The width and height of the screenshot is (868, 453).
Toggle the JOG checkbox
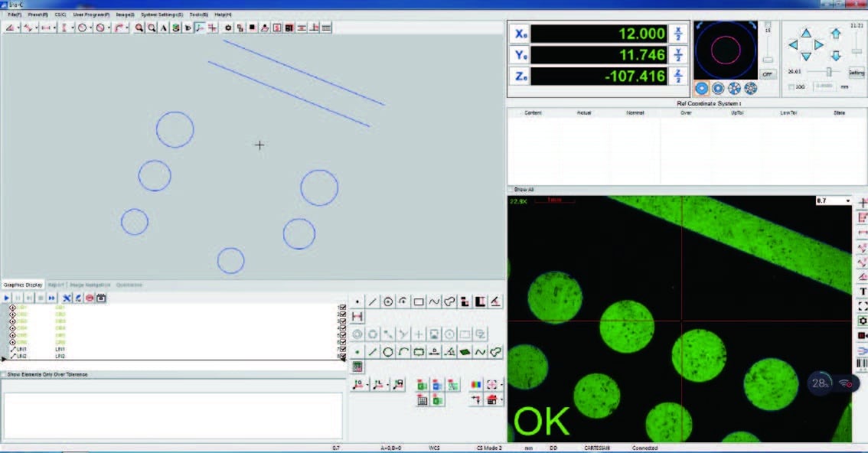pos(791,87)
